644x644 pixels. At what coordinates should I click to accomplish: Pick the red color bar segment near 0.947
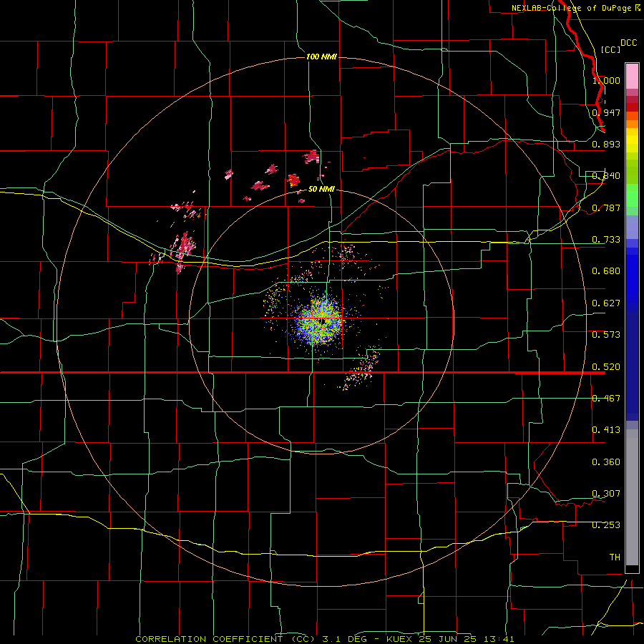[632, 107]
